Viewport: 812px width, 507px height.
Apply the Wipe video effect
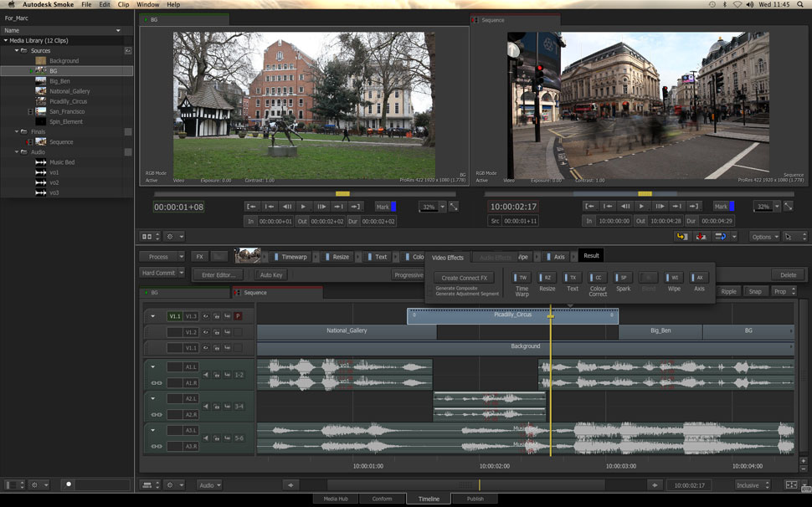point(674,277)
